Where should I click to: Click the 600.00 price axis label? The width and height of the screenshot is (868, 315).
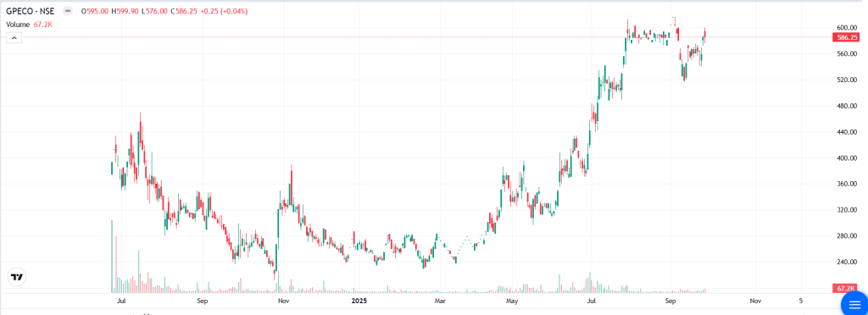tap(847, 28)
